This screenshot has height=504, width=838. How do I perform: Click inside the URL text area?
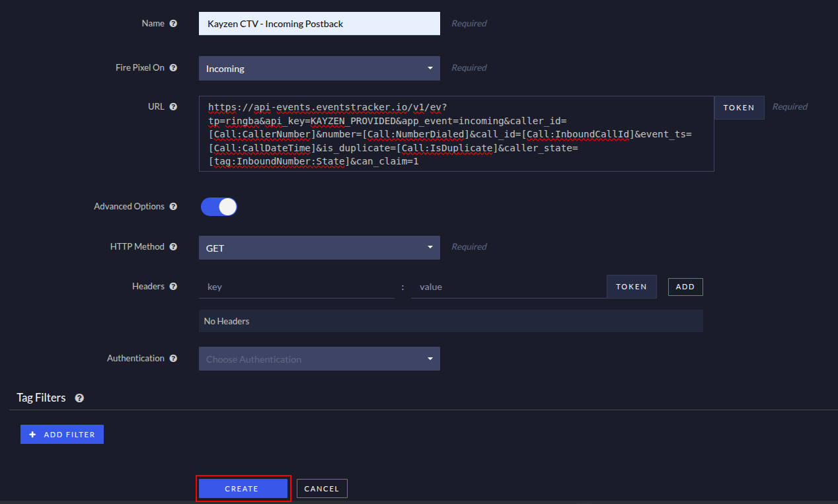point(456,134)
